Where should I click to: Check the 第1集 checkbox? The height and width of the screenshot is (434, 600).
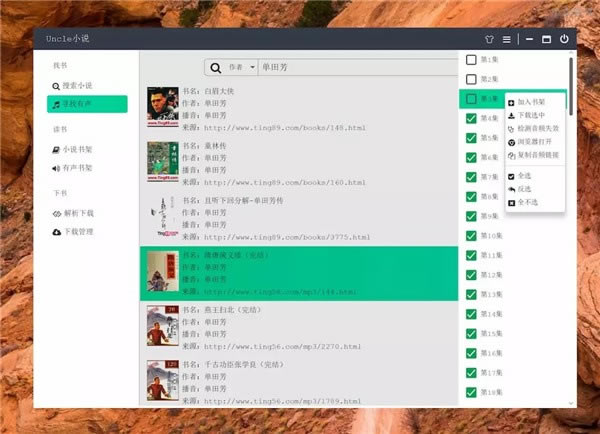pyautogui.click(x=471, y=60)
